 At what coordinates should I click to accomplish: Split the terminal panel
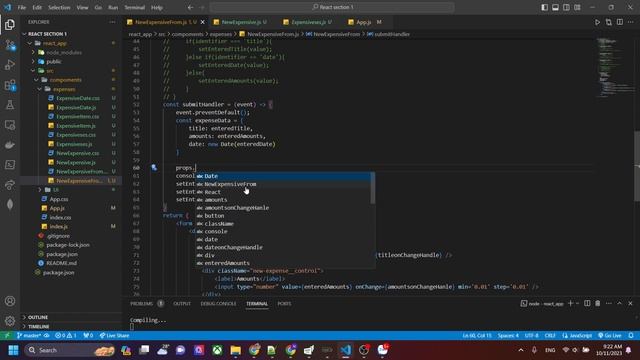click(587, 303)
